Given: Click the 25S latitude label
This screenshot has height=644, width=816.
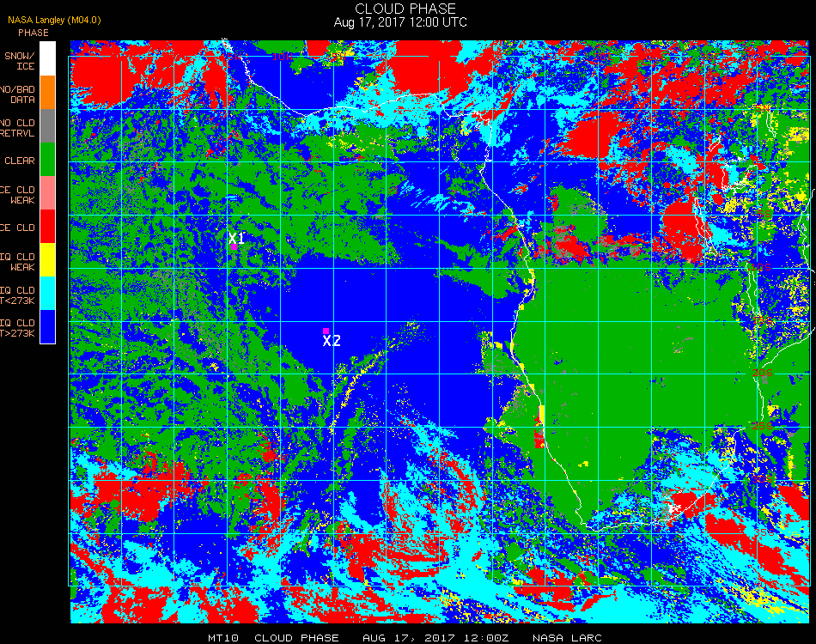Looking at the screenshot, I should (763, 426).
